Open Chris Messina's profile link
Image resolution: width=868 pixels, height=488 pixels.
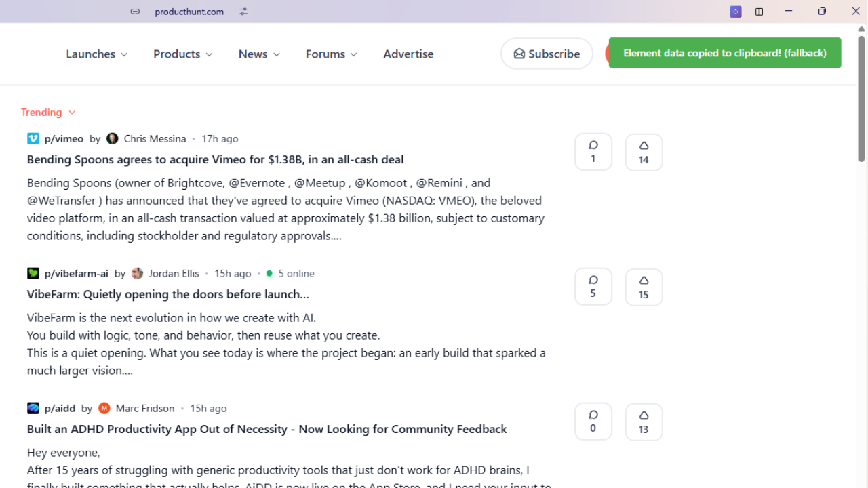(x=155, y=138)
